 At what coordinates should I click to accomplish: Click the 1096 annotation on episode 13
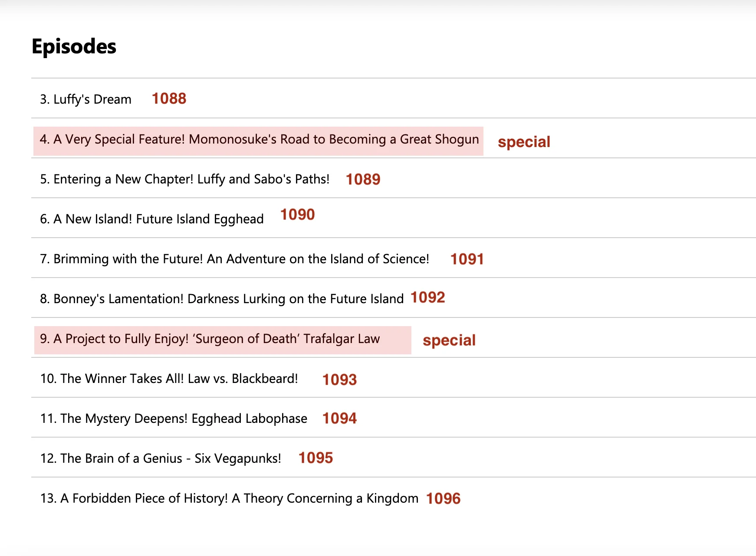click(x=443, y=498)
